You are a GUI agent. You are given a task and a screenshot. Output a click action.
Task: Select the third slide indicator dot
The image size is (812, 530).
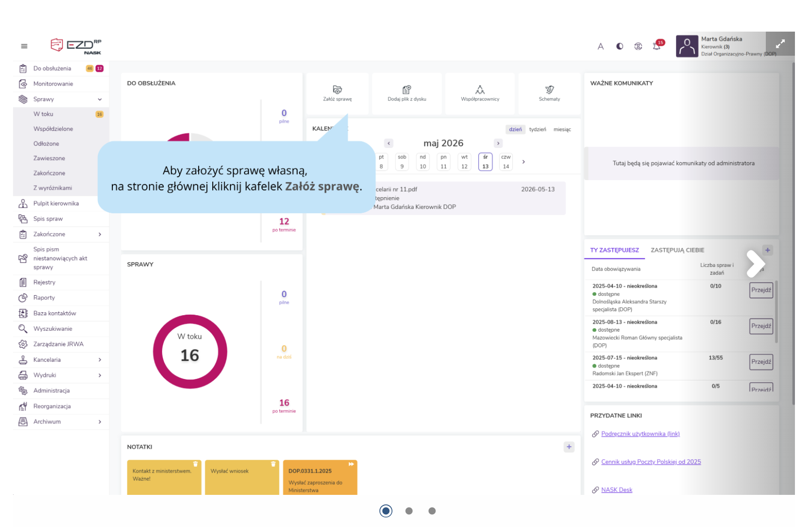(432, 511)
